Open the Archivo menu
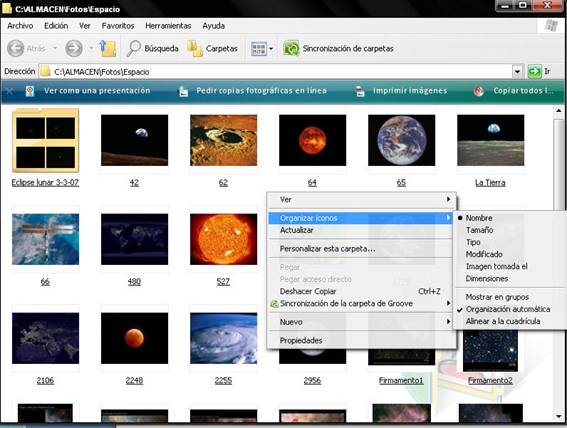Viewport: 567px width, 428px height. point(20,26)
